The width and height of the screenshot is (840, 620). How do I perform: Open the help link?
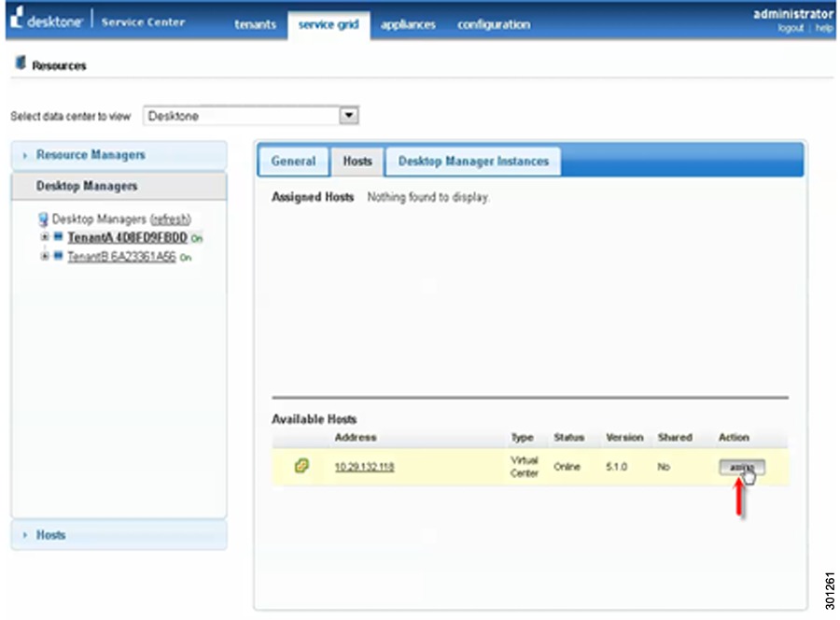tap(824, 28)
